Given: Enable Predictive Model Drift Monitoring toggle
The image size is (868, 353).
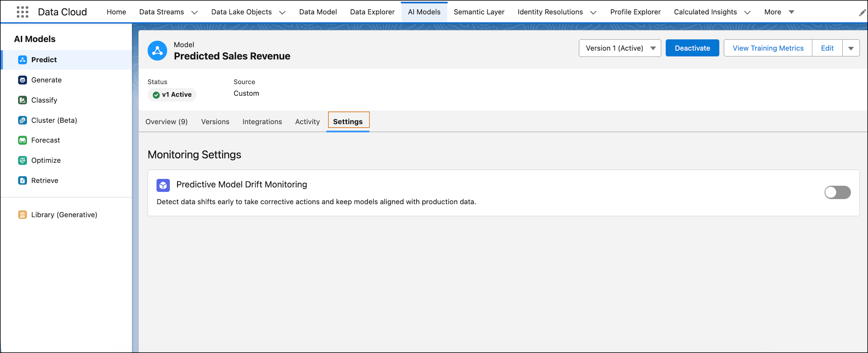Looking at the screenshot, I should [x=837, y=192].
